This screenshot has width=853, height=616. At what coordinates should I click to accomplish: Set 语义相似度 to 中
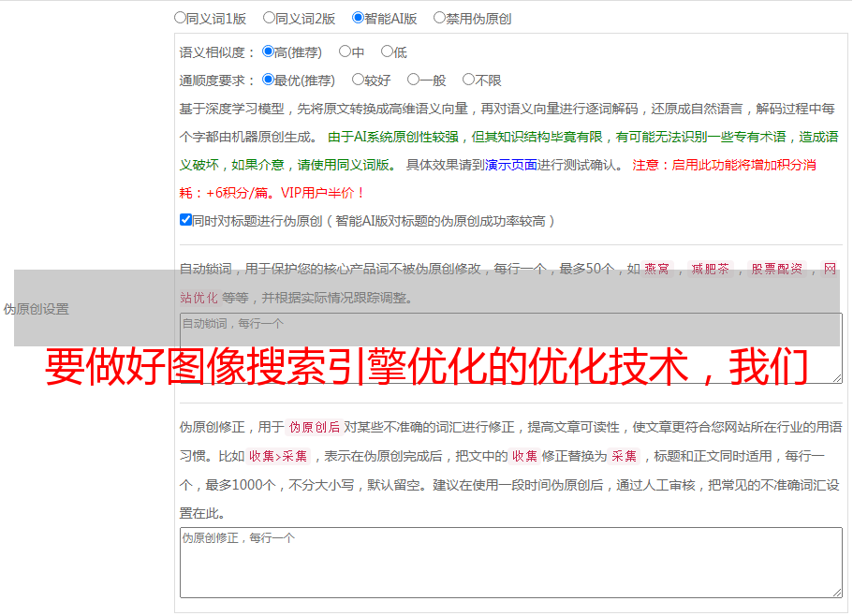345,51
